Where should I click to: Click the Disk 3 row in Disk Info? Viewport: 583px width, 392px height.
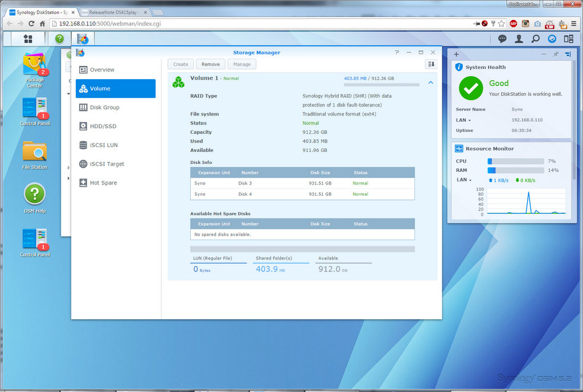(x=302, y=183)
